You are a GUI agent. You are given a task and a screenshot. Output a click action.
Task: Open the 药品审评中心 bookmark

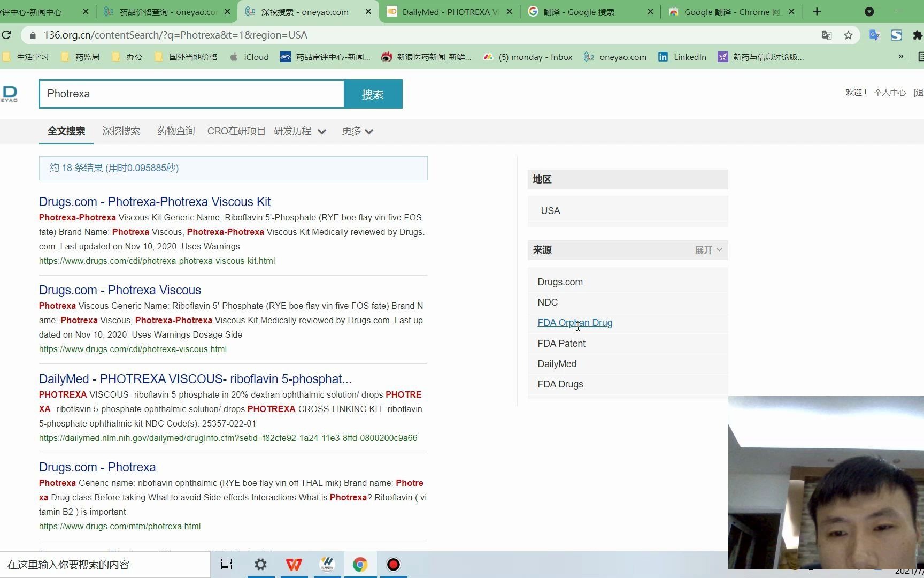click(325, 57)
